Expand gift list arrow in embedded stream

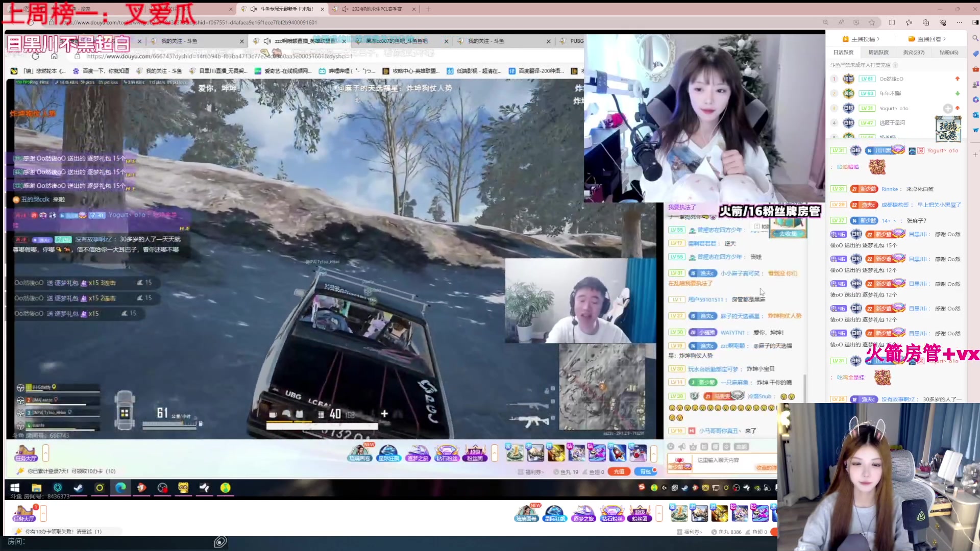(653, 453)
